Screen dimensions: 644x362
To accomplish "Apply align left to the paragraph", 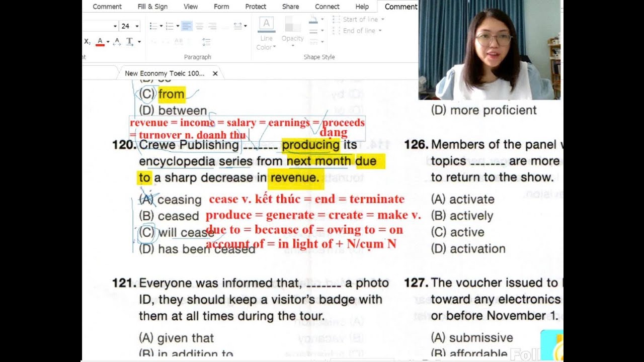I will pos(187,26).
